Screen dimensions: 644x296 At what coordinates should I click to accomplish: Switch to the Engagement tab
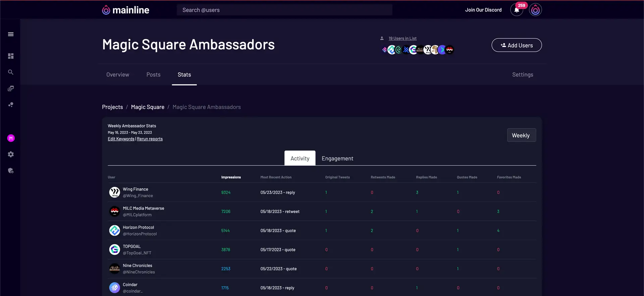pyautogui.click(x=337, y=159)
